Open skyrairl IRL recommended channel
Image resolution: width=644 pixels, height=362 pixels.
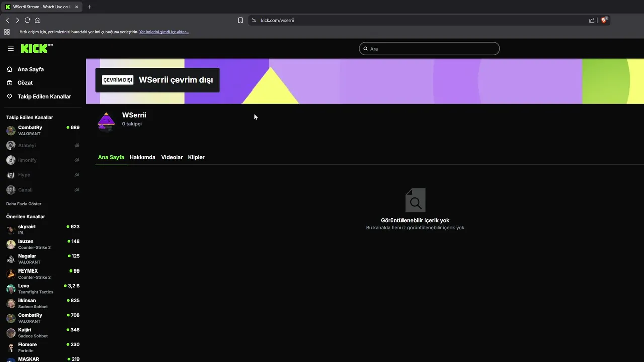(43, 230)
